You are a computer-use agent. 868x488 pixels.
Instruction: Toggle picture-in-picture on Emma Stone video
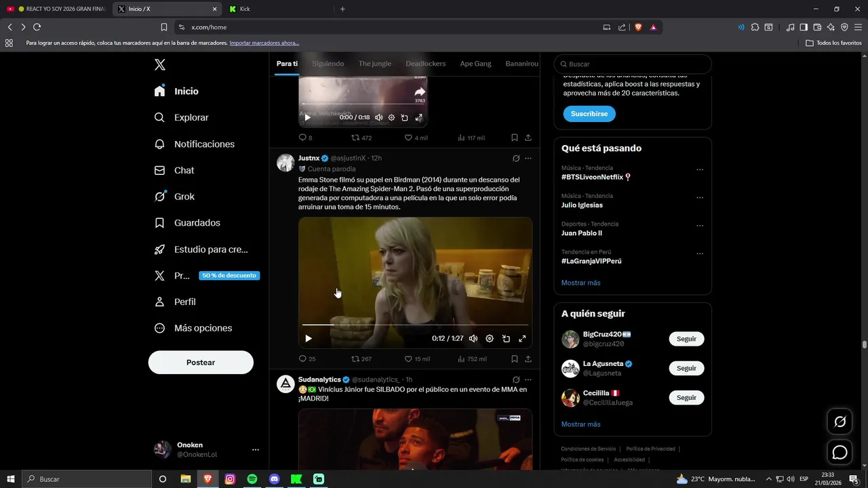click(506, 338)
